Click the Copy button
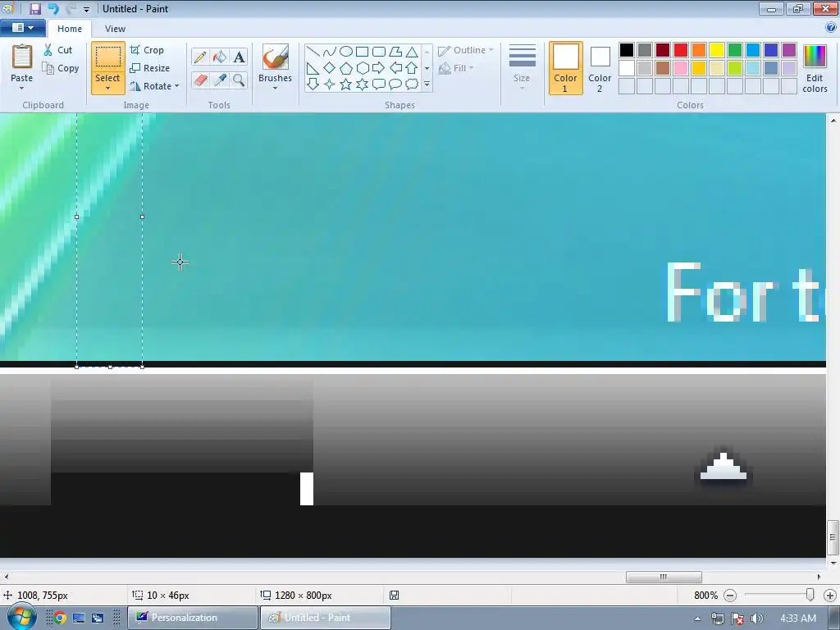The height and width of the screenshot is (630, 840). click(61, 68)
